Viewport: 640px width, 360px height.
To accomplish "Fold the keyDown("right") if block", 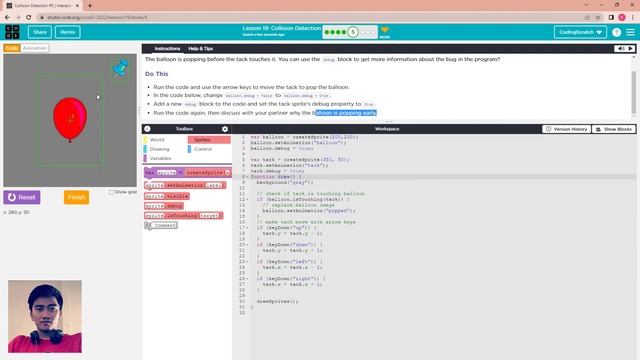I will pos(247,279).
